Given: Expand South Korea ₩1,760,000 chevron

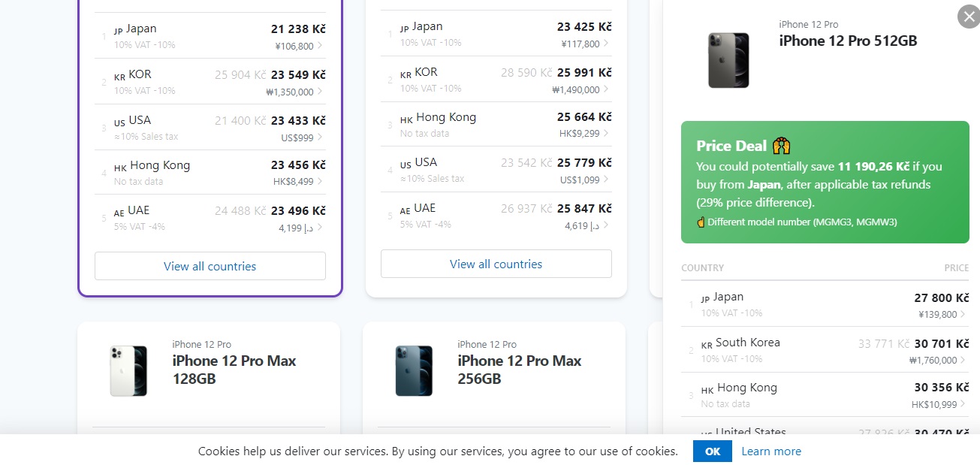Looking at the screenshot, I should pyautogui.click(x=963, y=360).
